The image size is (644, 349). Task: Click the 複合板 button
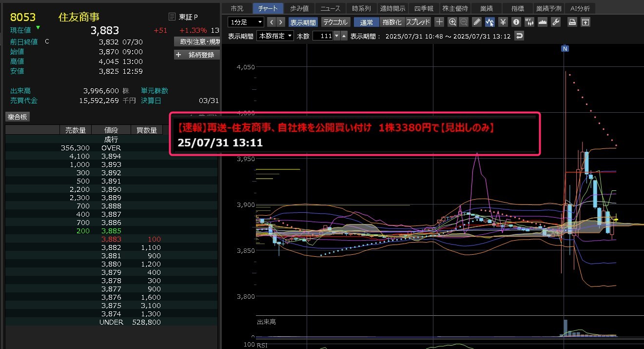pyautogui.click(x=18, y=117)
